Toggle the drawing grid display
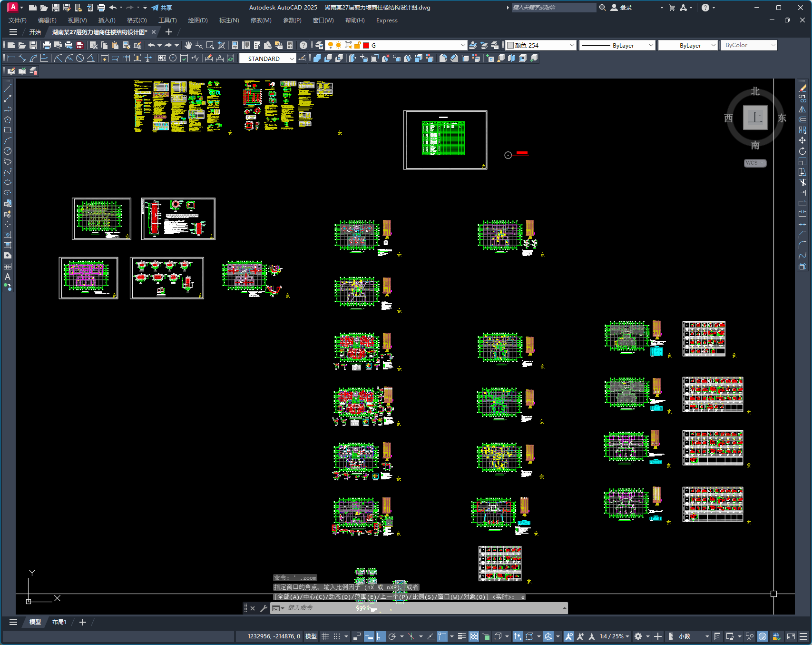812x645 pixels. (325, 636)
